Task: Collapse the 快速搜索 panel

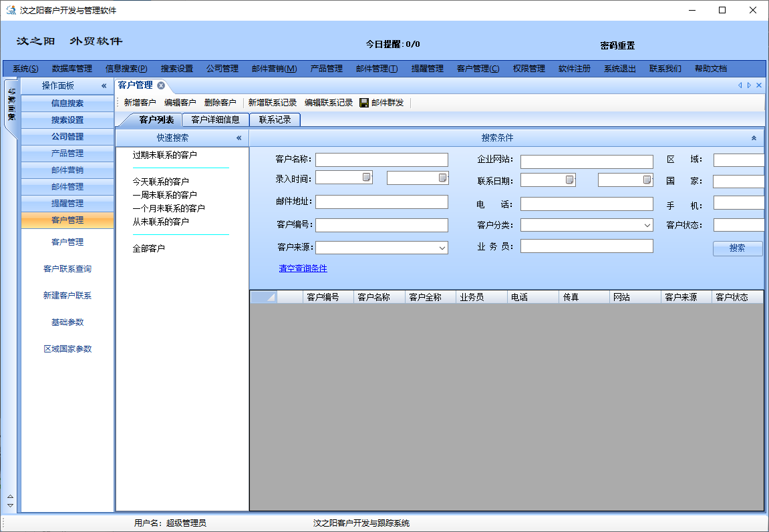Action: pos(237,138)
